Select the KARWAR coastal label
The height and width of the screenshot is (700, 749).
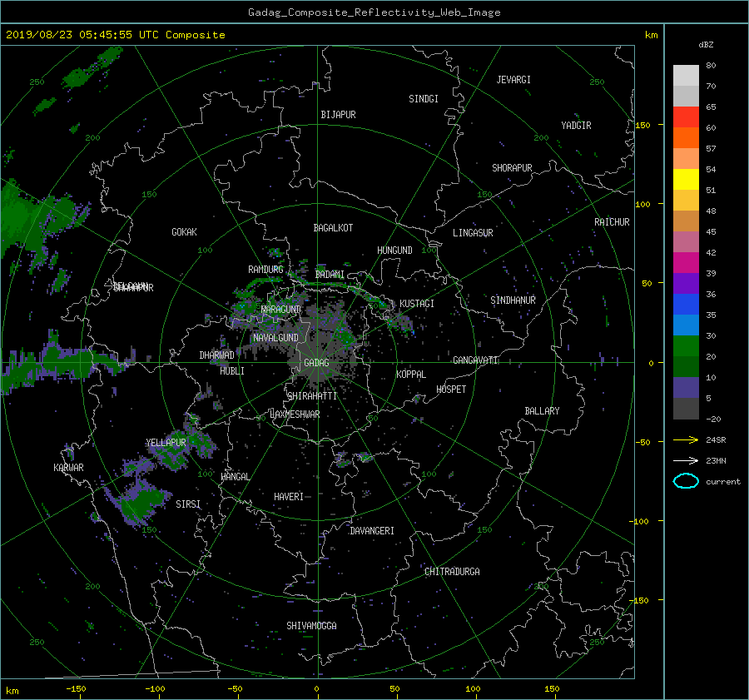[x=68, y=468]
